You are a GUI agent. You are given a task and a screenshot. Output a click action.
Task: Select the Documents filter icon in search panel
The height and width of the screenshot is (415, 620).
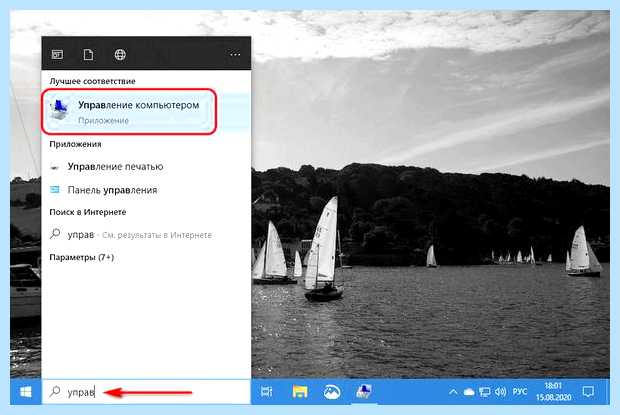88,54
